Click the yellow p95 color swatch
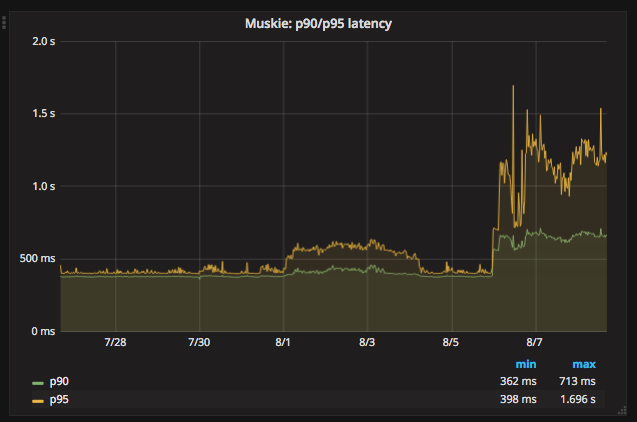The image size is (637, 422). click(38, 401)
